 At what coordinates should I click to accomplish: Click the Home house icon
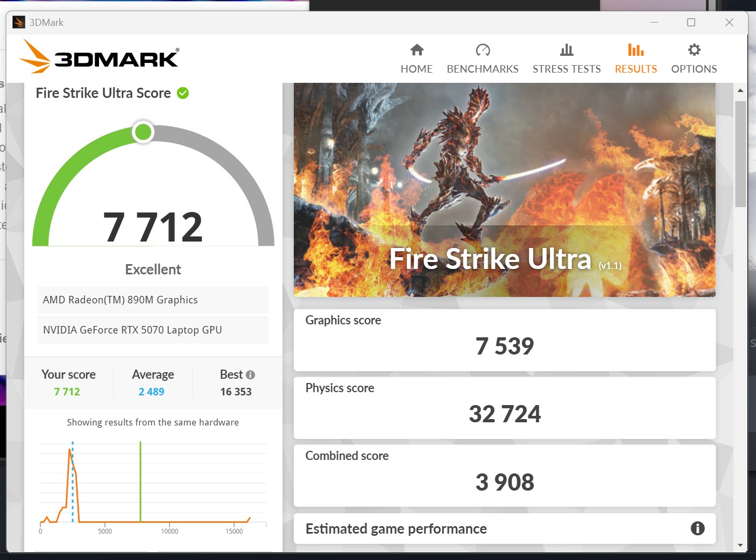[417, 50]
